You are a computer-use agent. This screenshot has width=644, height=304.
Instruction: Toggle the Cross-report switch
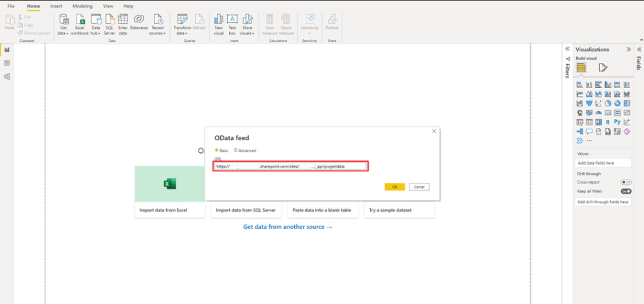[x=626, y=182]
